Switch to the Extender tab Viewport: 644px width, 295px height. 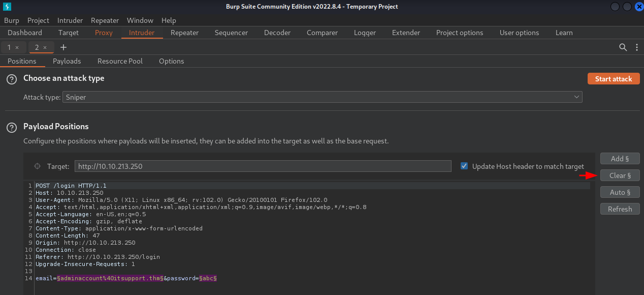406,33
